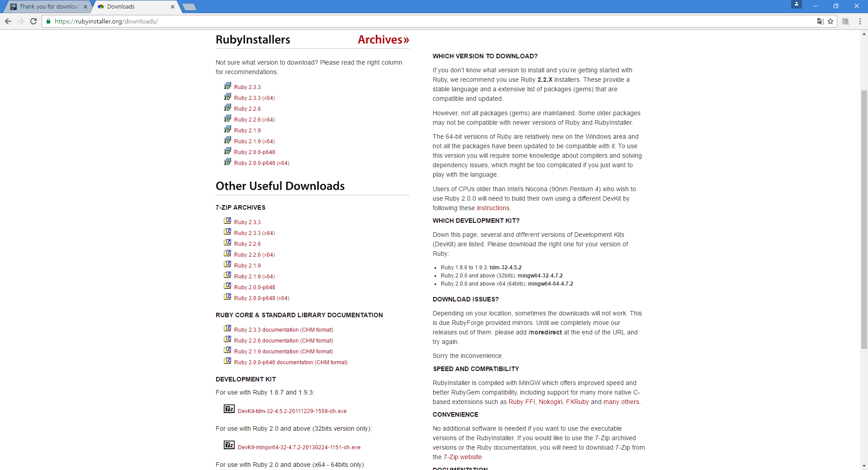Click installer icon beside Ruby 2.1.9

pyautogui.click(x=227, y=129)
